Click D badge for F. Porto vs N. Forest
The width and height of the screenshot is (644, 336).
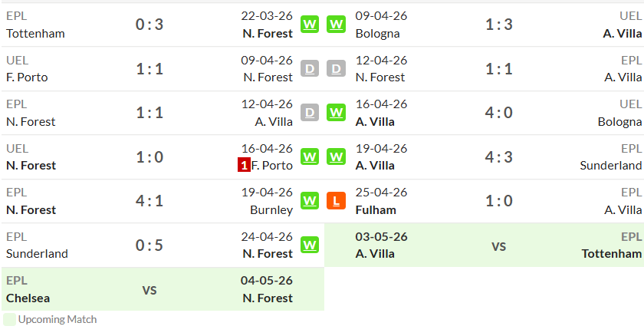point(310,68)
